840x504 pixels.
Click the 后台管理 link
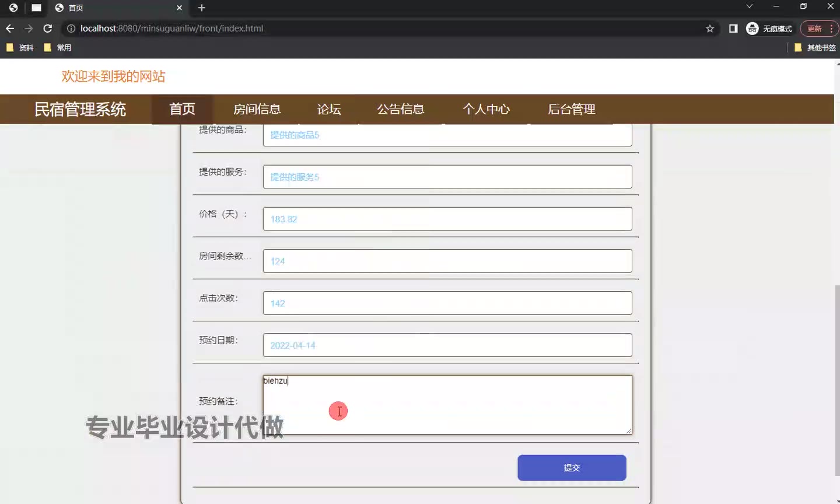pos(571,109)
